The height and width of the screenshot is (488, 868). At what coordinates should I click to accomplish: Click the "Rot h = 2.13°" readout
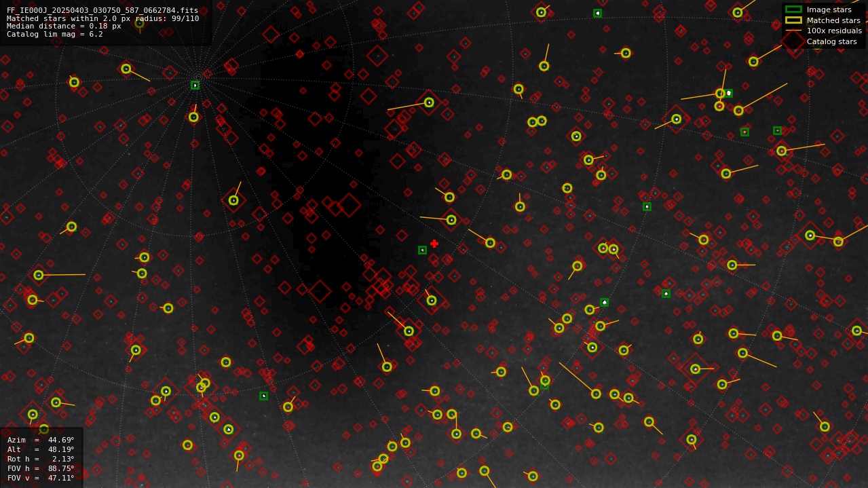[x=41, y=459]
